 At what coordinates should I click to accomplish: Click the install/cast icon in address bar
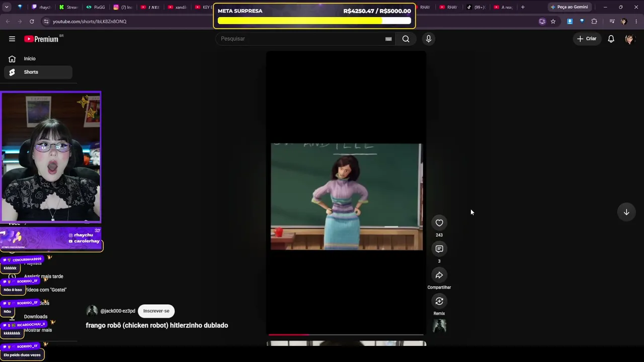click(542, 22)
